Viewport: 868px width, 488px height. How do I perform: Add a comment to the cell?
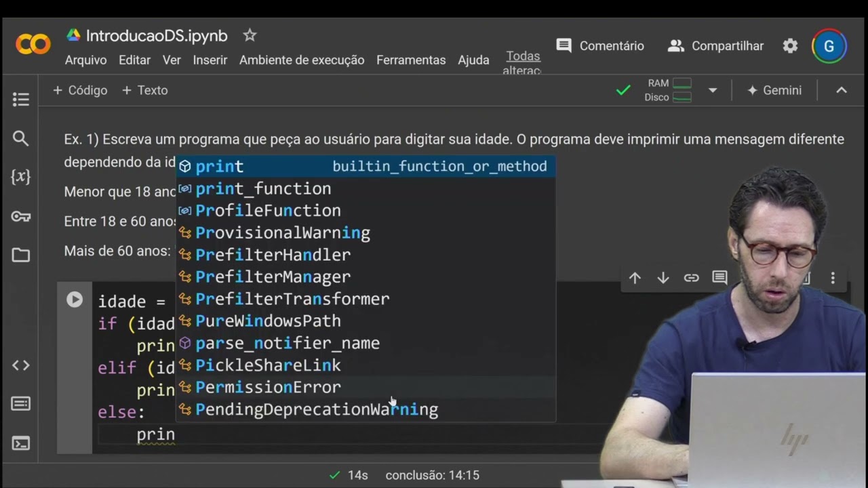point(719,278)
